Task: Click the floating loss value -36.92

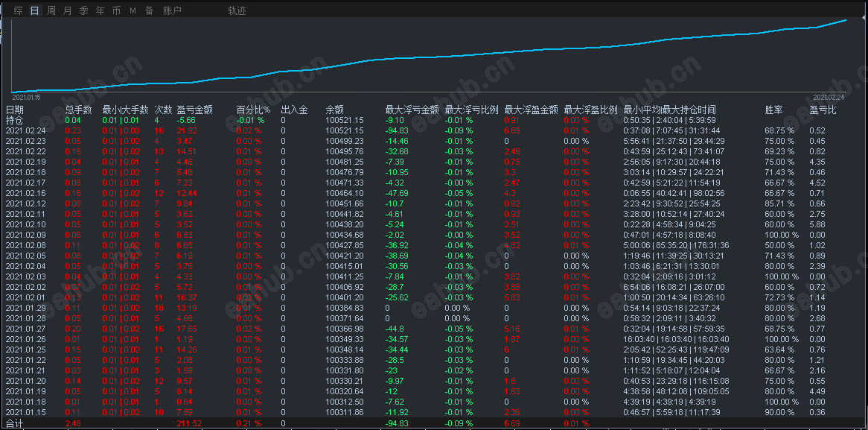Action: [x=397, y=245]
